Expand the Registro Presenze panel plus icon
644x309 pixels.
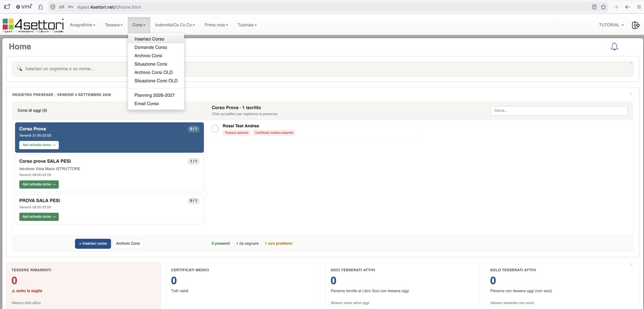[631, 94]
